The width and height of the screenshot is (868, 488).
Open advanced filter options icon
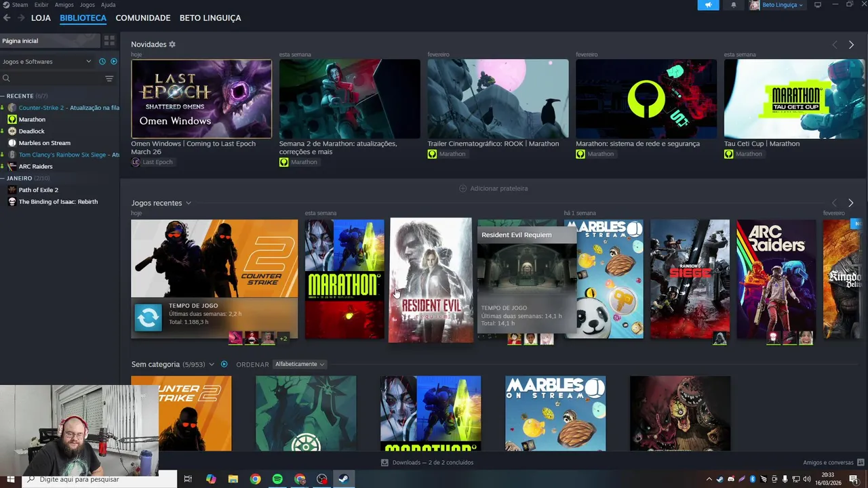(x=109, y=79)
